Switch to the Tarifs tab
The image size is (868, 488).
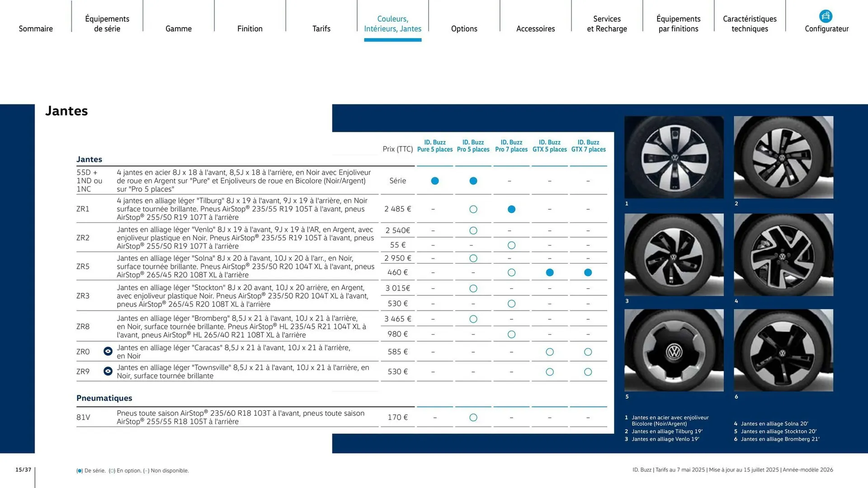(321, 28)
